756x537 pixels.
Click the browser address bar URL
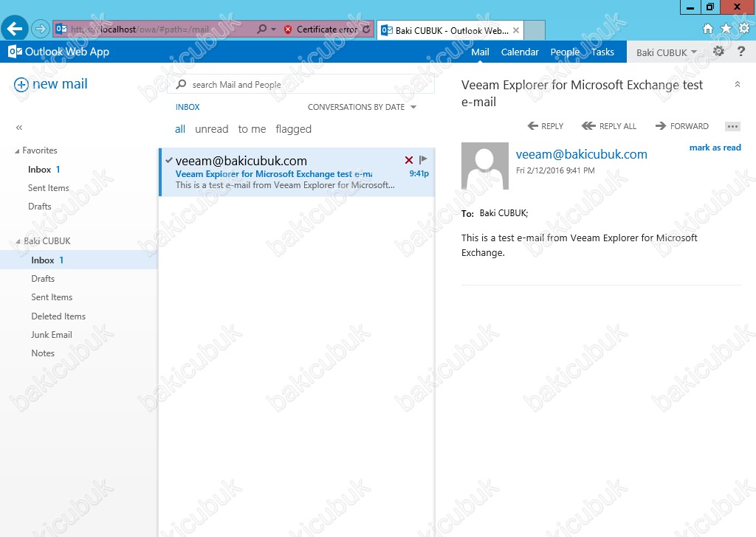coord(140,30)
